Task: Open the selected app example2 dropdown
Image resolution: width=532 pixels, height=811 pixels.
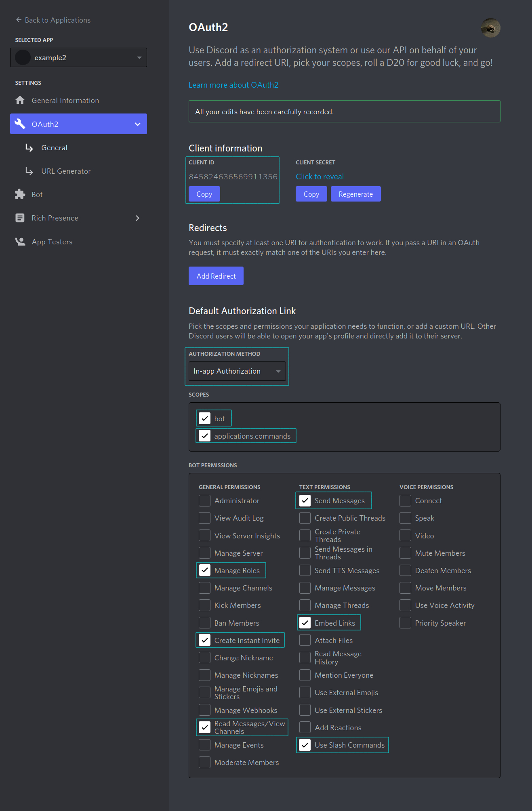Action: pyautogui.click(x=78, y=57)
